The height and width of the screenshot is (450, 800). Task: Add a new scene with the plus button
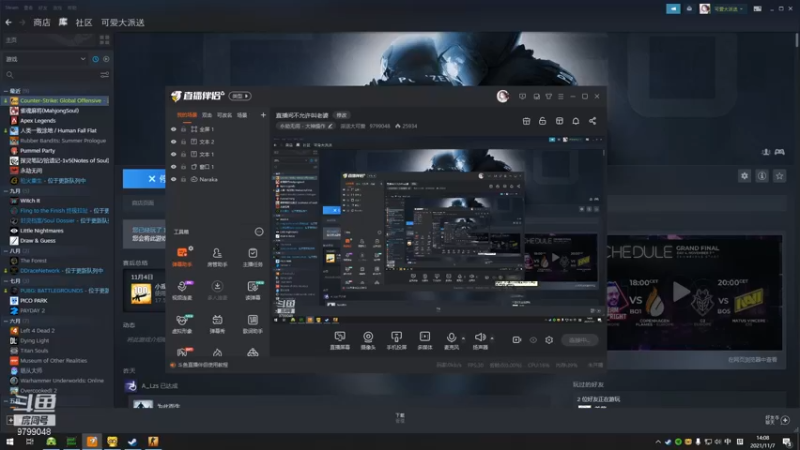coord(263,115)
